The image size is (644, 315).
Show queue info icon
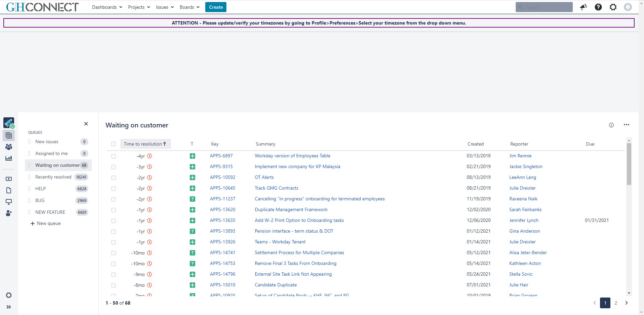[x=611, y=125]
